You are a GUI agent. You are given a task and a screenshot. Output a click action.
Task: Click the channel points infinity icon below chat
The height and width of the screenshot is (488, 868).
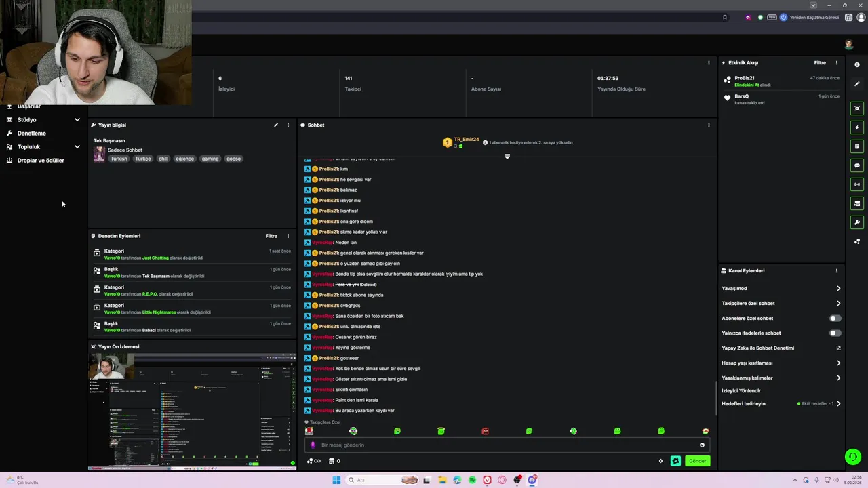click(314, 461)
